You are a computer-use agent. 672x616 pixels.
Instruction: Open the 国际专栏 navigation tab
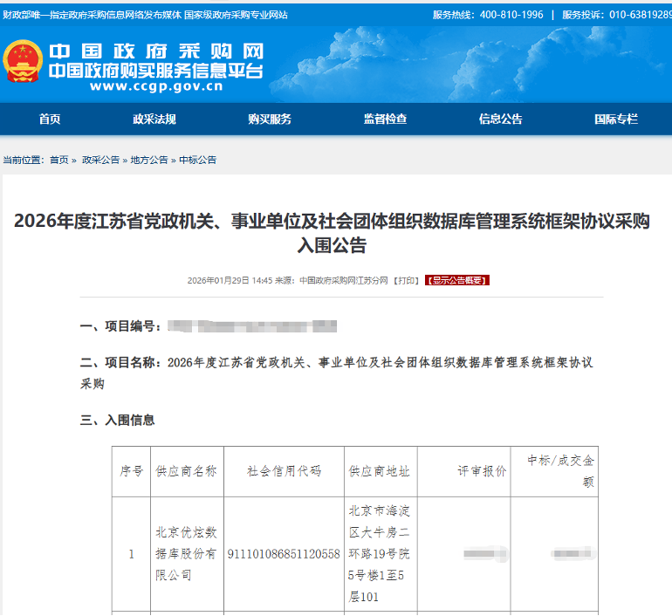point(615,120)
